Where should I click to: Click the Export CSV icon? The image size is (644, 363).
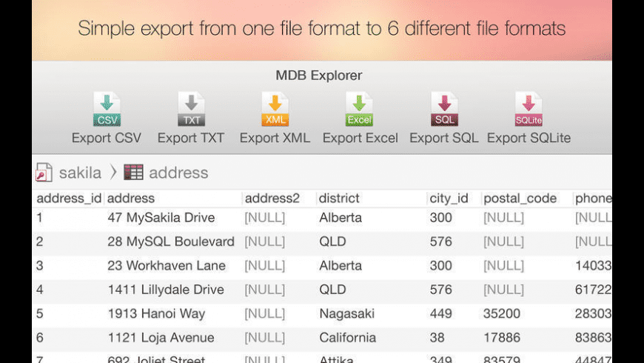107,109
